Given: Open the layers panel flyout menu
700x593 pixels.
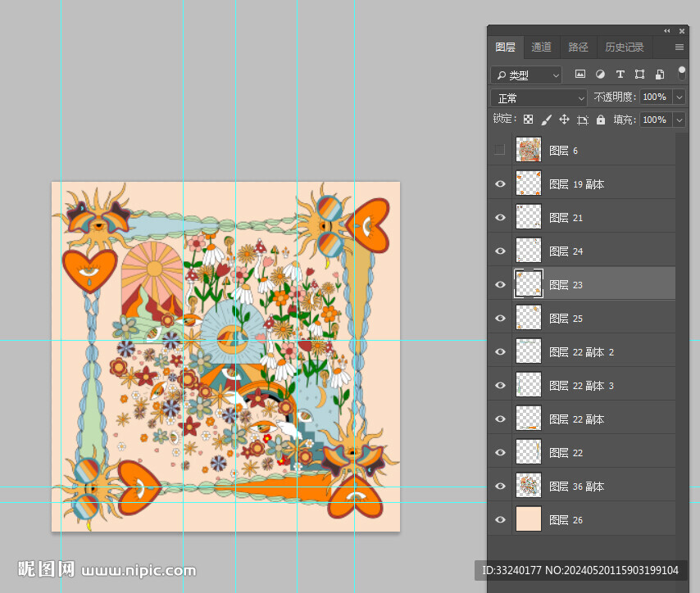Looking at the screenshot, I should pyautogui.click(x=679, y=48).
